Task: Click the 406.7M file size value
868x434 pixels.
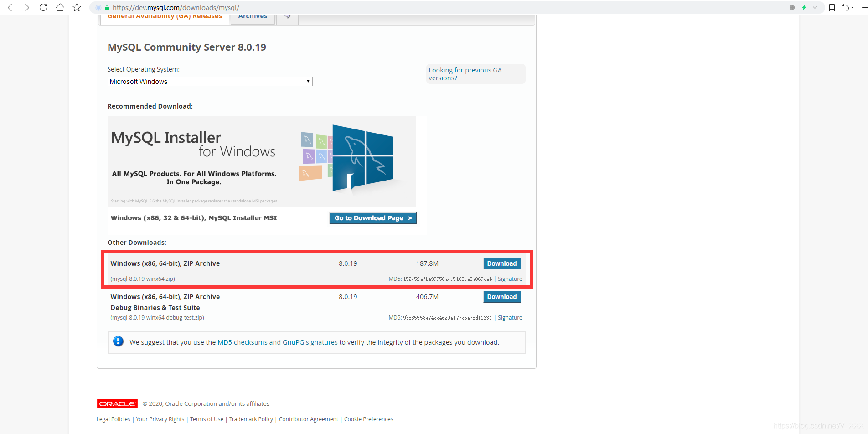Action: coord(427,297)
